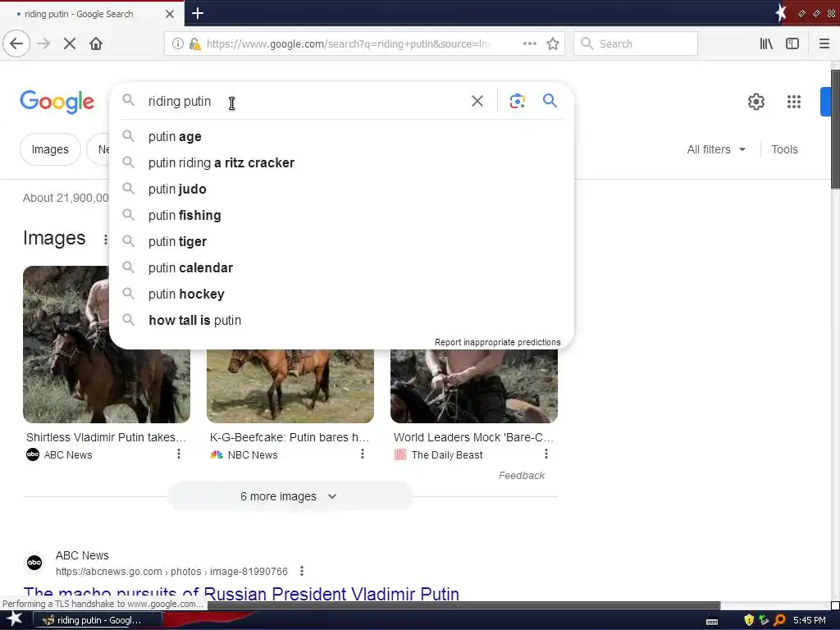Select the Images filter tab
The image size is (840, 630).
click(x=50, y=149)
